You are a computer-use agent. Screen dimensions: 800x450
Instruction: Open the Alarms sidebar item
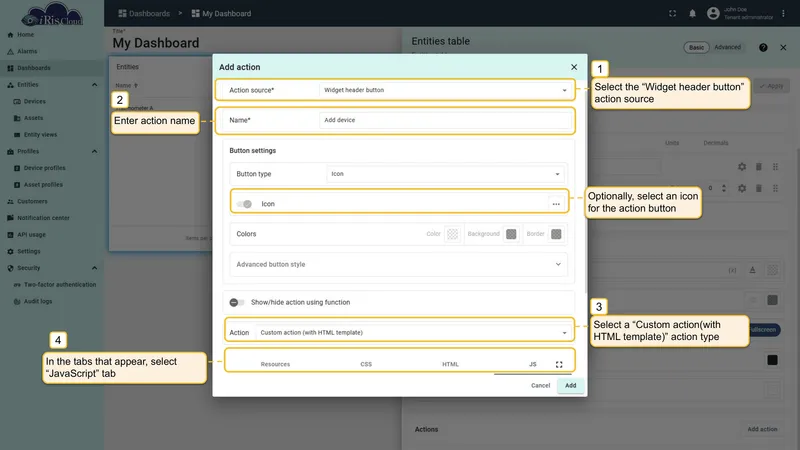(x=27, y=52)
